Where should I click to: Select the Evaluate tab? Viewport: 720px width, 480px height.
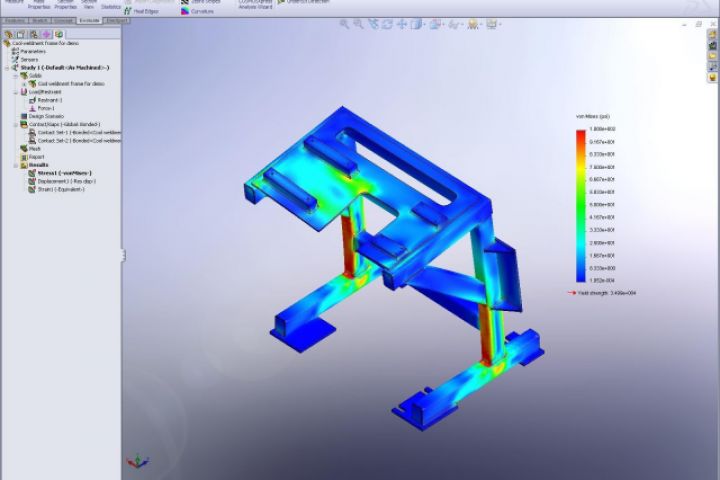coord(89,21)
